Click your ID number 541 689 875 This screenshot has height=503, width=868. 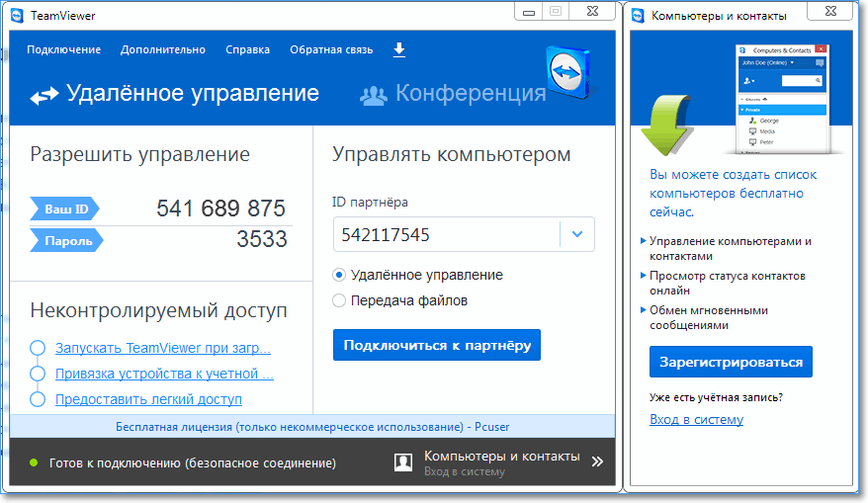220,209
